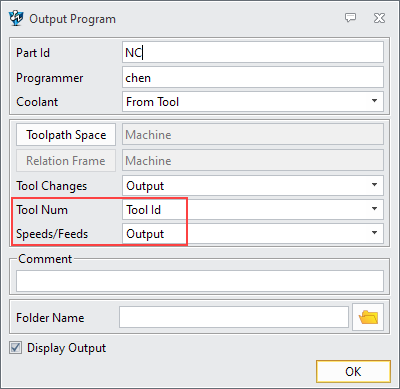This screenshot has height=389, width=400.
Task: Click into the Part Id field
Action: click(x=253, y=52)
